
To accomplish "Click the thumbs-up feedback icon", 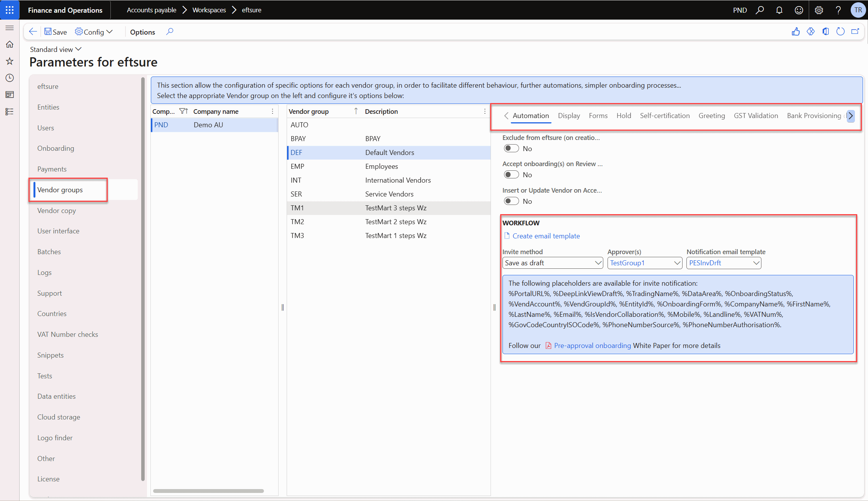I will [796, 32].
